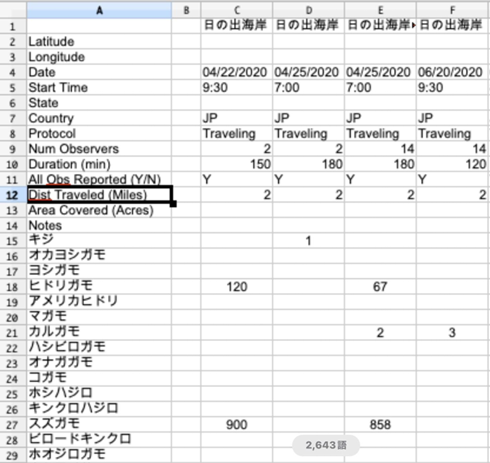Click the 'Y' cell in column C
Image resolution: width=490 pixels, height=463 pixels.
237,179
